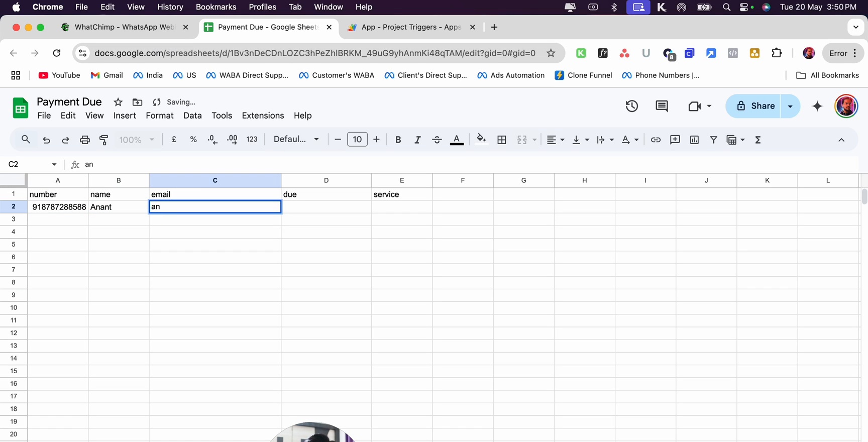This screenshot has height=442, width=868.
Task: Expand the zoom level dropdown
Action: tap(136, 140)
